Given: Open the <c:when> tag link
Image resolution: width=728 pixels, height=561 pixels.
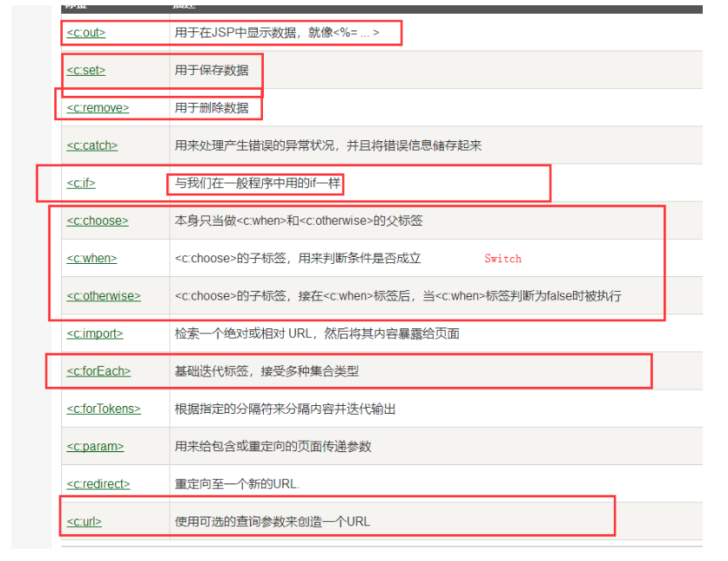Looking at the screenshot, I should pyautogui.click(x=92, y=259).
